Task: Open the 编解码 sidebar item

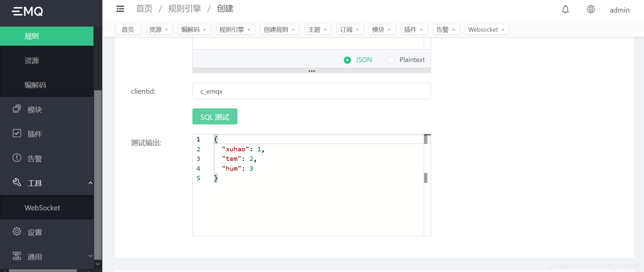Action: 47,85
